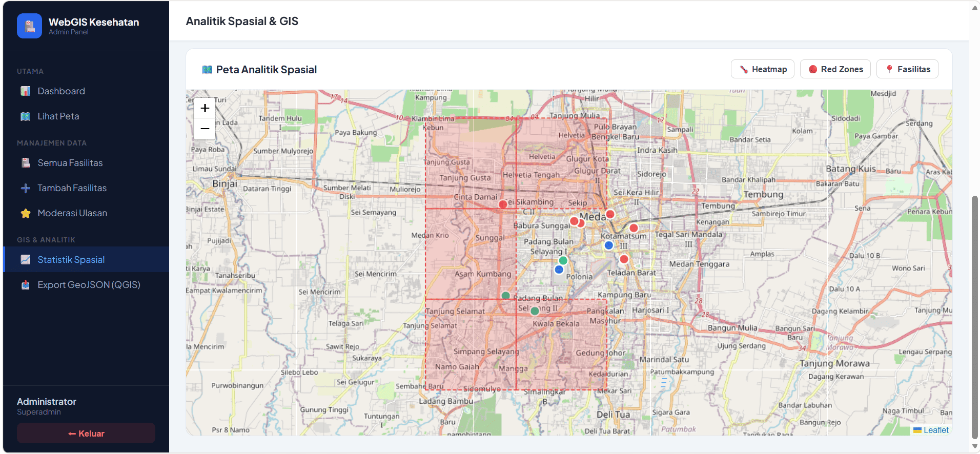This screenshot has width=980, height=454.
Task: Click the 'Batang Kuis' map label
Action: pyautogui.click(x=851, y=169)
